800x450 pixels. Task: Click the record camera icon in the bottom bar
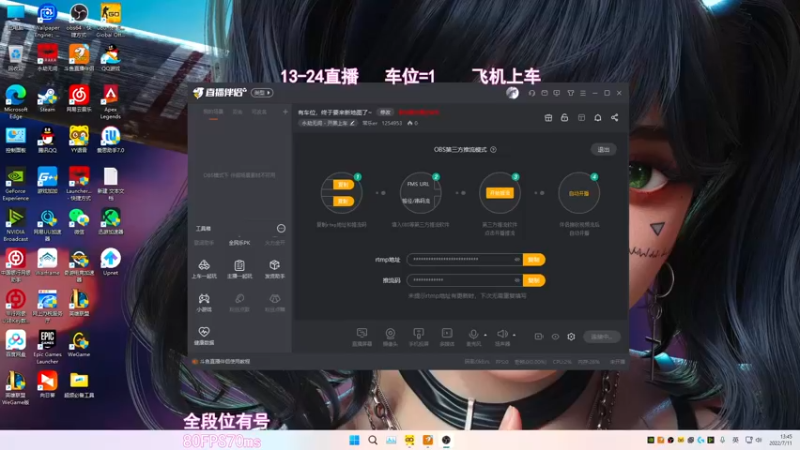(539, 337)
